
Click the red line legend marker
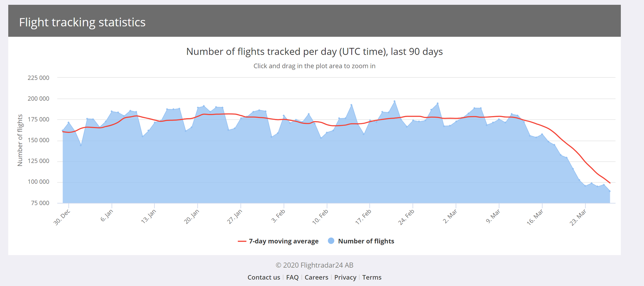(x=242, y=241)
